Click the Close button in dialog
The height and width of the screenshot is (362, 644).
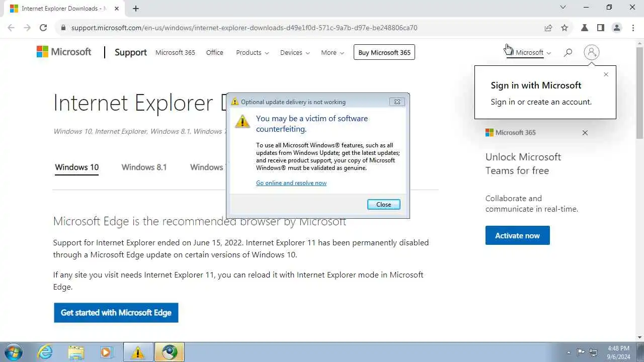[384, 205]
